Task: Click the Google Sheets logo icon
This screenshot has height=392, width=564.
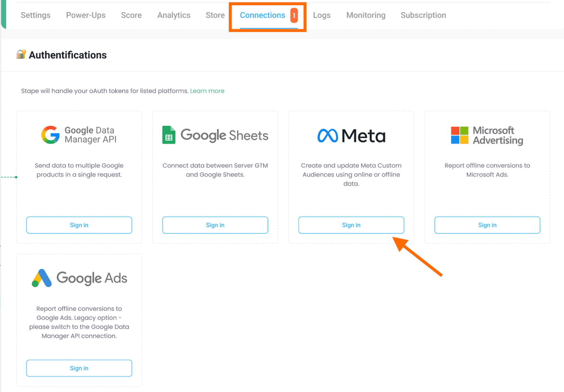Action: pyautogui.click(x=169, y=135)
